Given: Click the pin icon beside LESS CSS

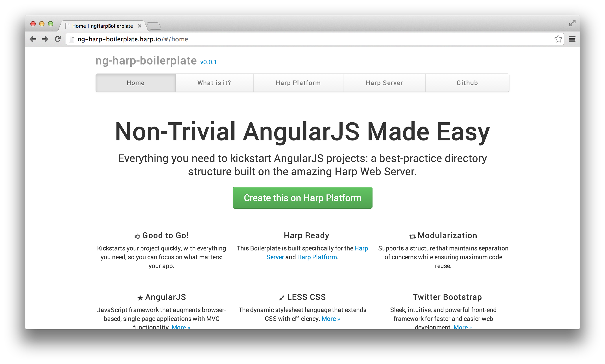Looking at the screenshot, I should [281, 298].
